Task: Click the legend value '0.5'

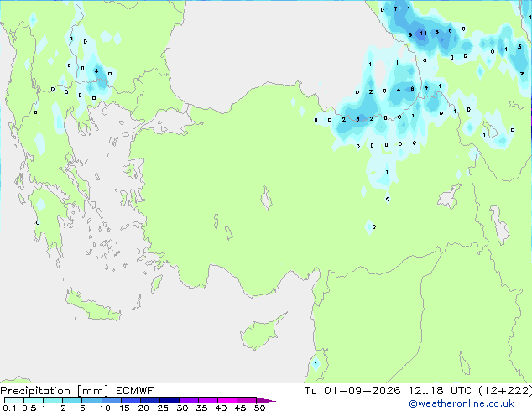Action: point(29,408)
